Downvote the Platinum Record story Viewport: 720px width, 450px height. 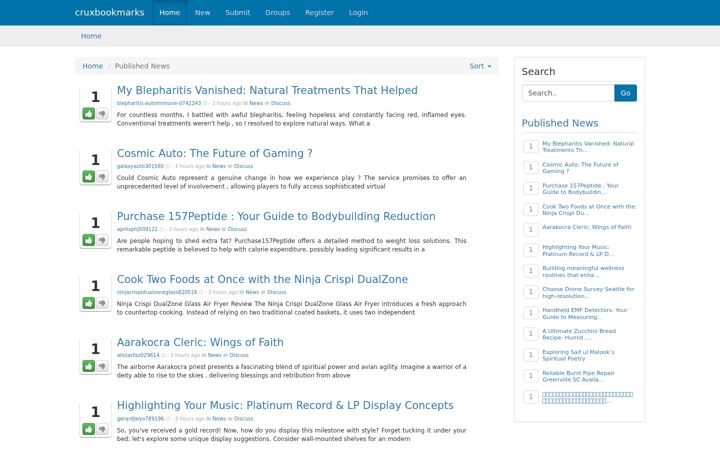(102, 429)
